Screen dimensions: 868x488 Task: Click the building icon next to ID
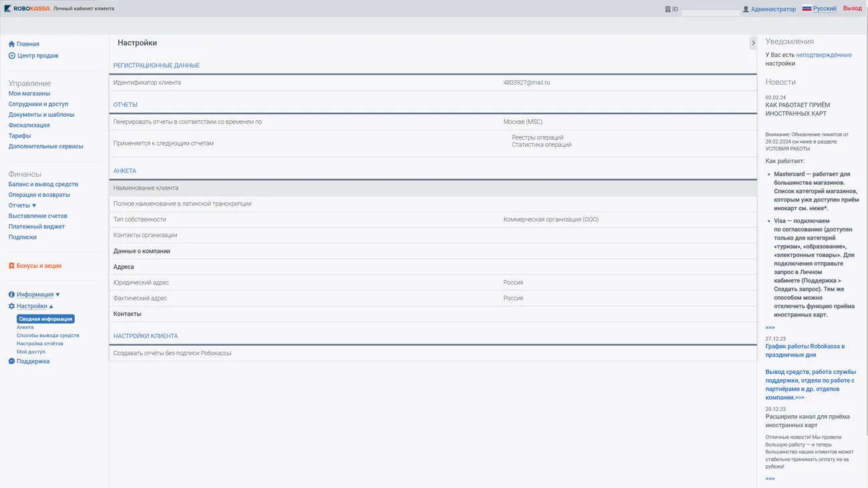(668, 9)
